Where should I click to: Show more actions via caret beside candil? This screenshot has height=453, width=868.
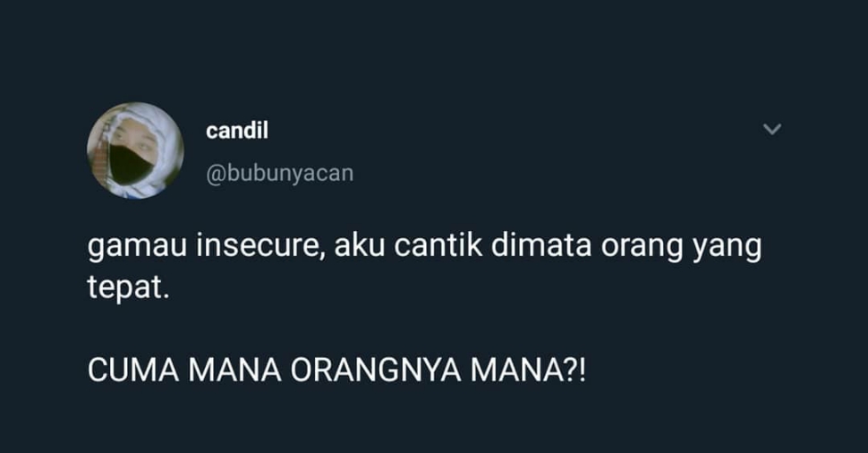click(771, 129)
